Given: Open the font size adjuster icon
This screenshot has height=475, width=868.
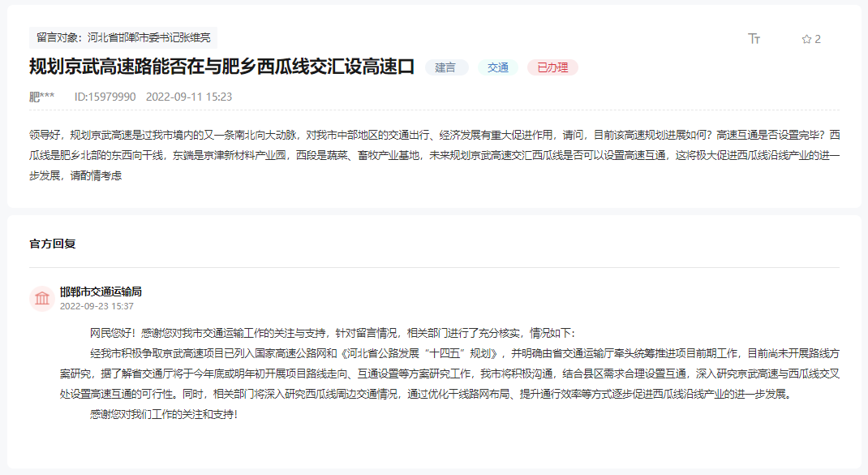Looking at the screenshot, I should (x=754, y=38).
